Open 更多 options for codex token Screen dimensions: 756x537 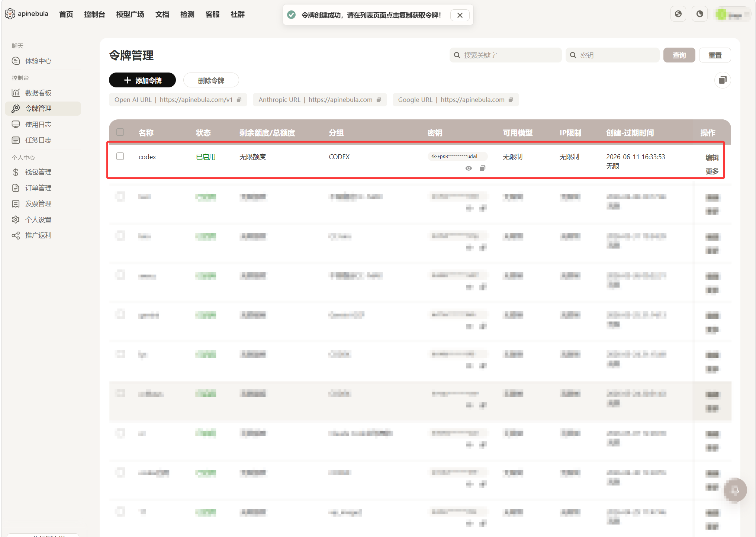tap(712, 171)
